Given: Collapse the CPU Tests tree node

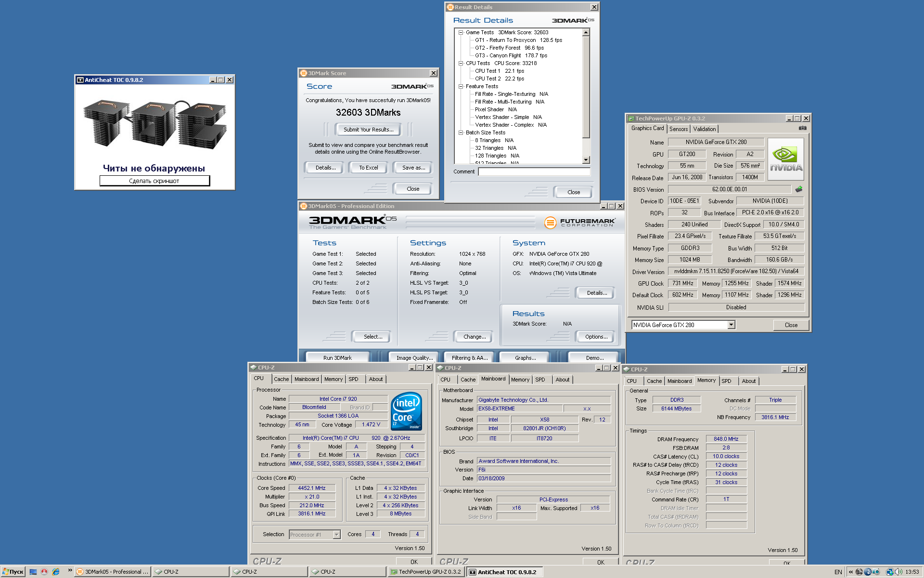Looking at the screenshot, I should click(x=461, y=64).
